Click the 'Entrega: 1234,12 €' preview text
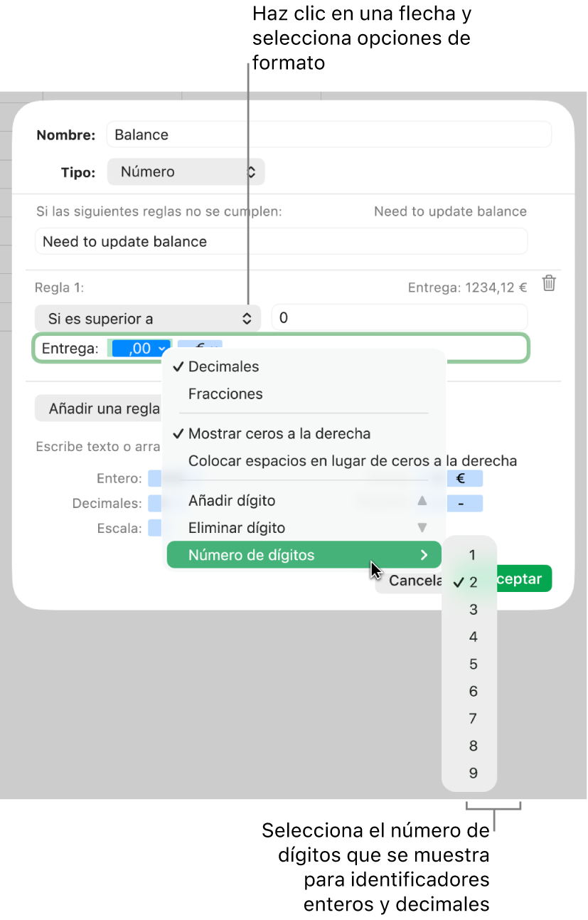The height and width of the screenshot is (920, 588). pos(467,287)
